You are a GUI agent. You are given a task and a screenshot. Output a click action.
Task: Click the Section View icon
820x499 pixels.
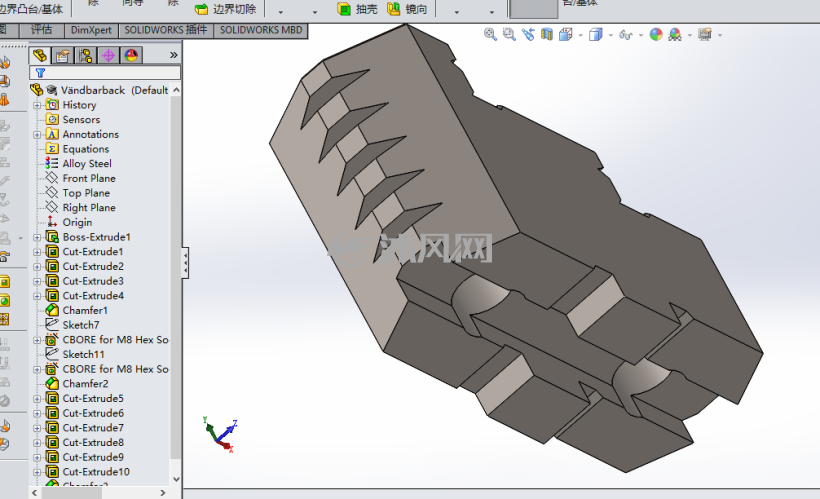click(547, 35)
